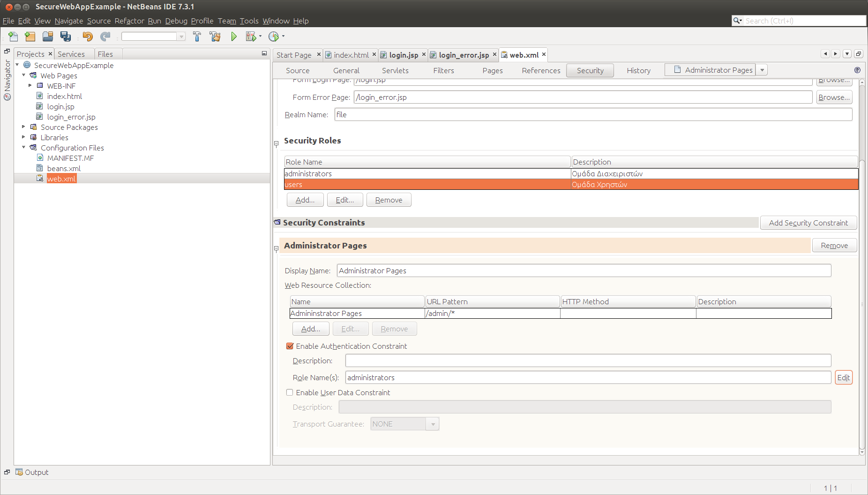Click the Open Project toolbar icon
The image size is (868, 495).
[48, 37]
